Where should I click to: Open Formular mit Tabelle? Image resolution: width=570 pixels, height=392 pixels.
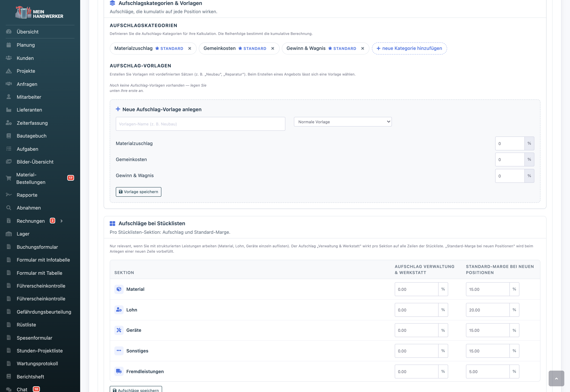pos(40,273)
